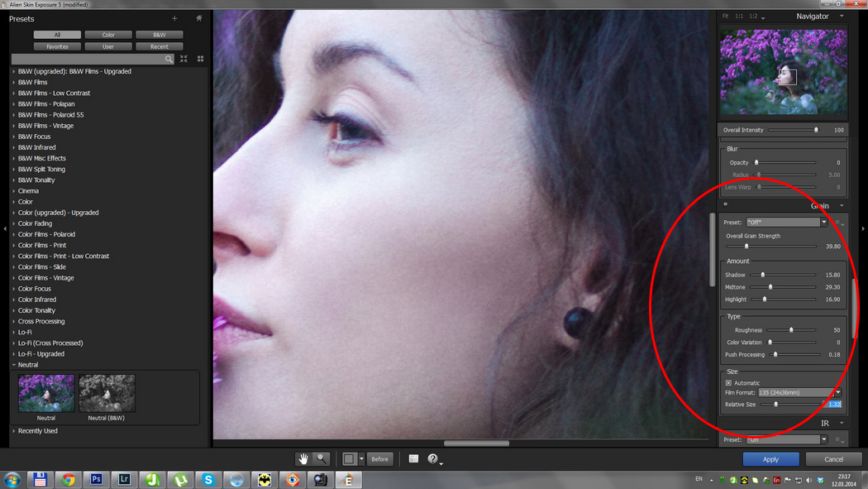Click the camera app in taskbar
Screen dimensions: 868x489
point(321,480)
